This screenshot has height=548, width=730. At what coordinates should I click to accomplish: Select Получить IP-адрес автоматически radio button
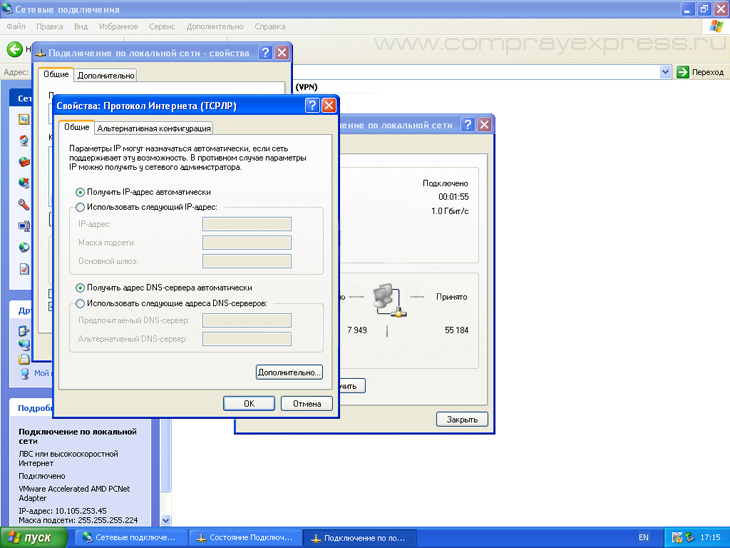[x=80, y=192]
